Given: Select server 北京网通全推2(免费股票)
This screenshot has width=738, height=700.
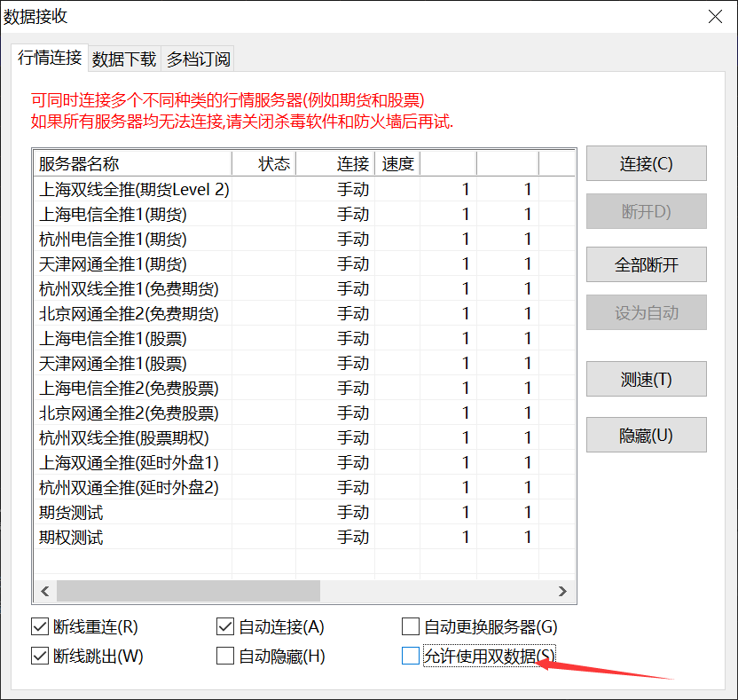Looking at the screenshot, I should click(x=304, y=413).
